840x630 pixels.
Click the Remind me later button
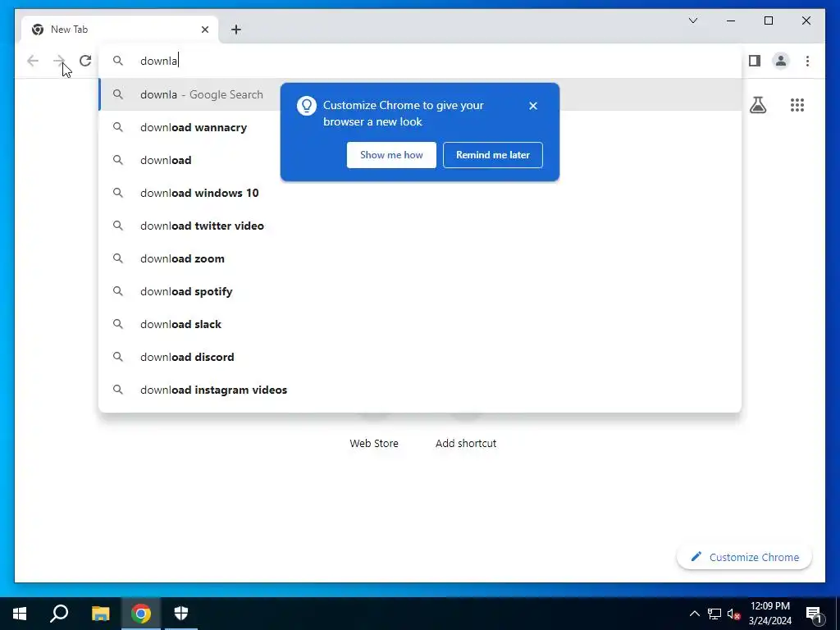pos(493,155)
